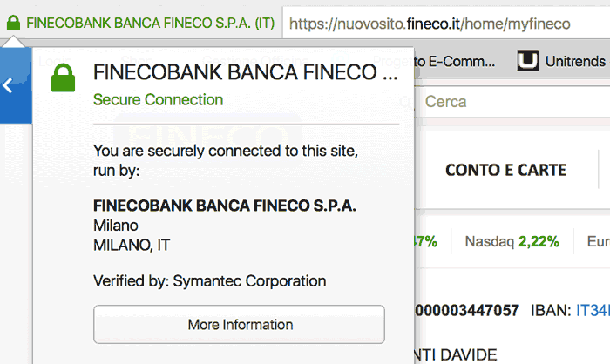Viewport: 610px width, 364px height.
Task: Open the Unitrends bookmark icon
Action: click(x=527, y=60)
